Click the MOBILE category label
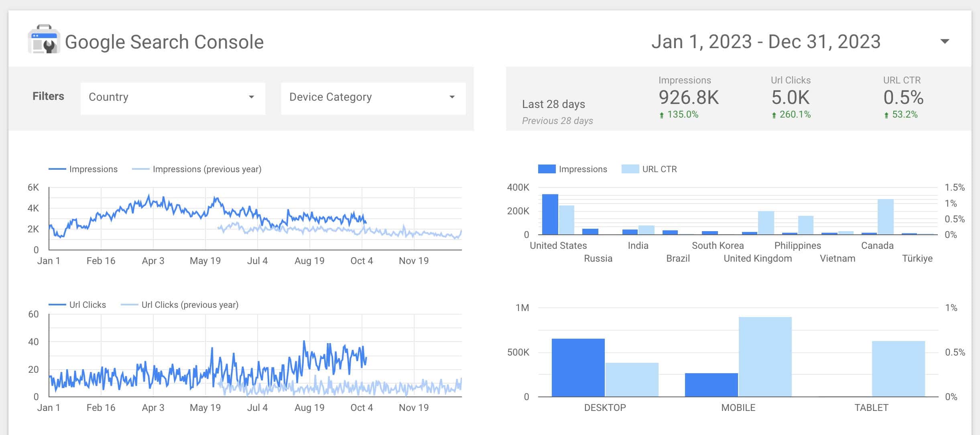Screen dimensions: 980x435 (x=738, y=408)
